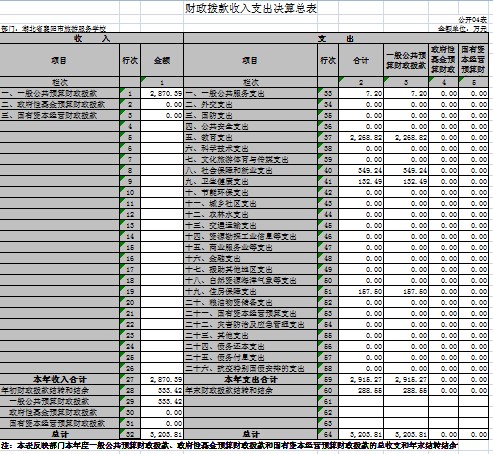Select the title cell 财政拨款收入支出决算总表
Viewport: 493px width, 454px height.
tap(251, 8)
